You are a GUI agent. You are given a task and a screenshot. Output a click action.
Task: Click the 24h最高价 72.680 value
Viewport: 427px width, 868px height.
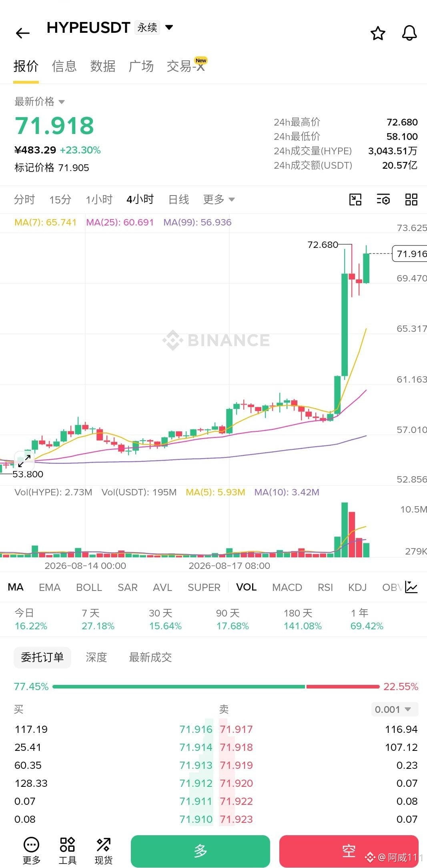402,122
